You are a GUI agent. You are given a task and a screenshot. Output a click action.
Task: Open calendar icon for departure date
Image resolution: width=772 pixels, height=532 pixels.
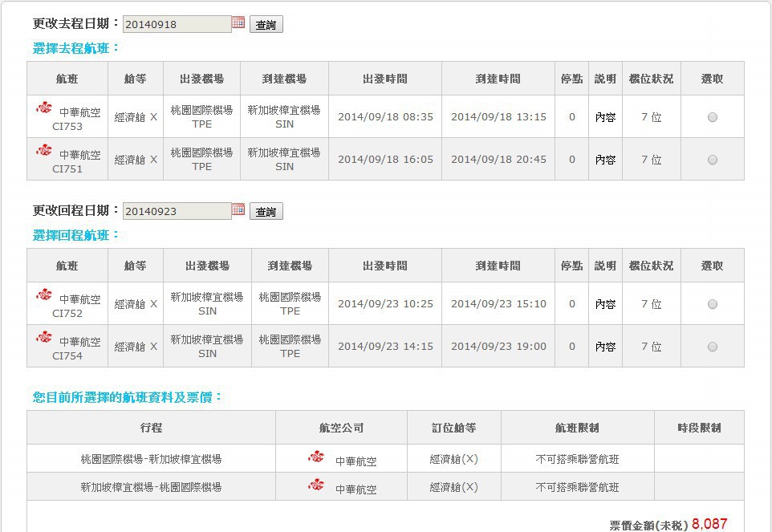point(238,22)
